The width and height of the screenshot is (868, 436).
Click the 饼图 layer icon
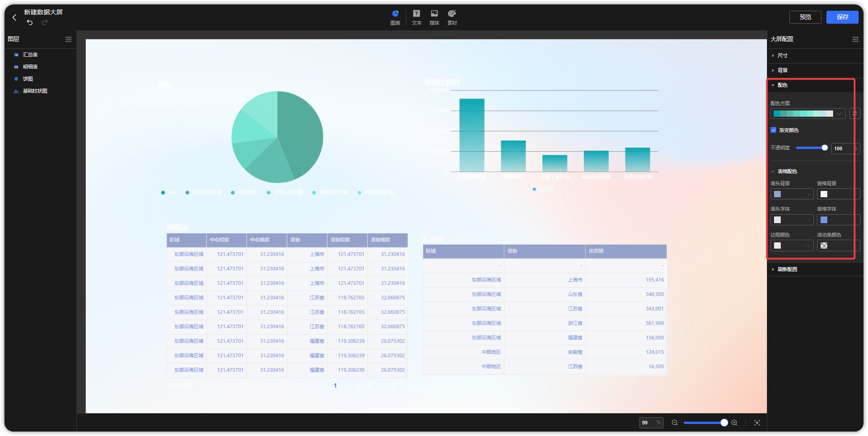point(16,79)
